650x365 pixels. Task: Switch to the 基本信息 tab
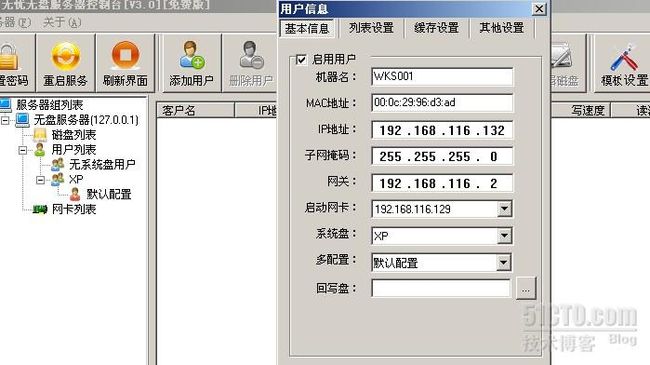click(x=307, y=28)
